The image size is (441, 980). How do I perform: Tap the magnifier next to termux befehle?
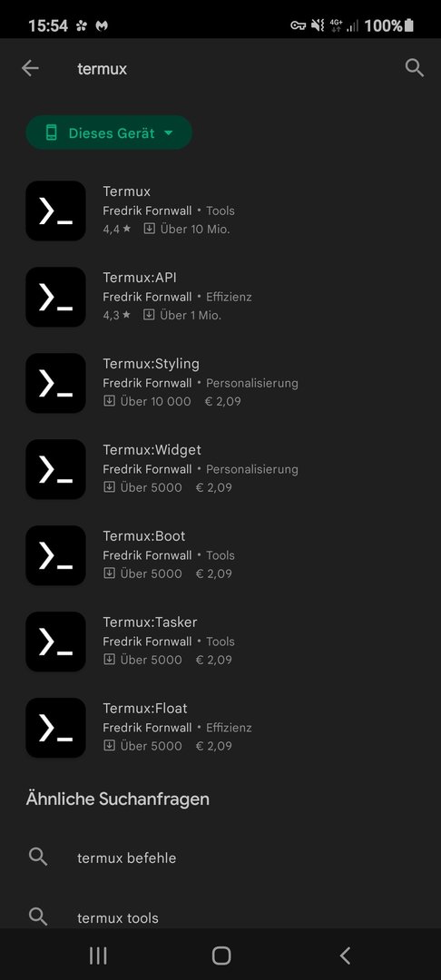[38, 857]
